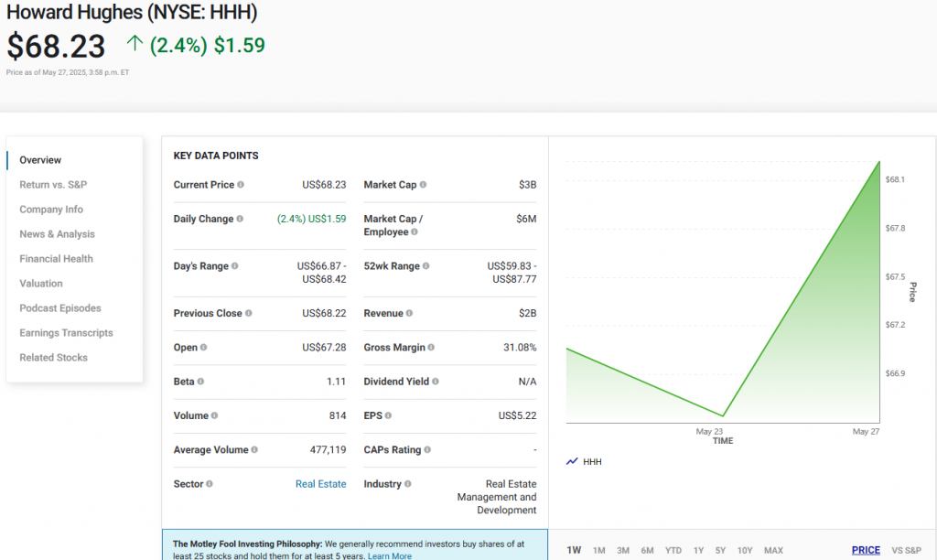Select the YTD chart range

pyautogui.click(x=673, y=551)
